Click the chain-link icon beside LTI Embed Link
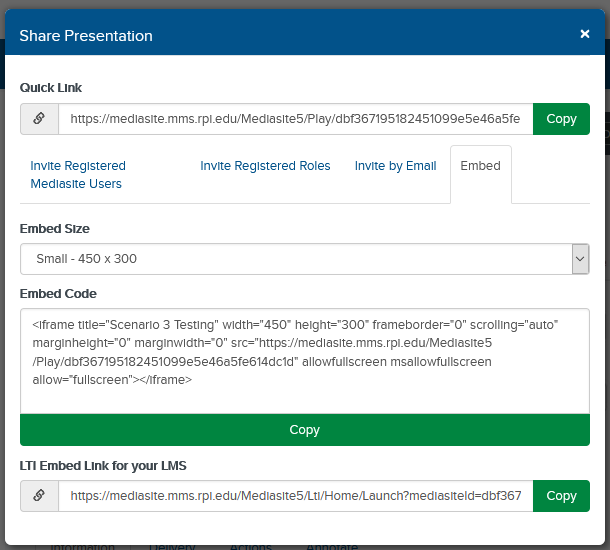Viewport: 610px width, 550px height. [39, 496]
